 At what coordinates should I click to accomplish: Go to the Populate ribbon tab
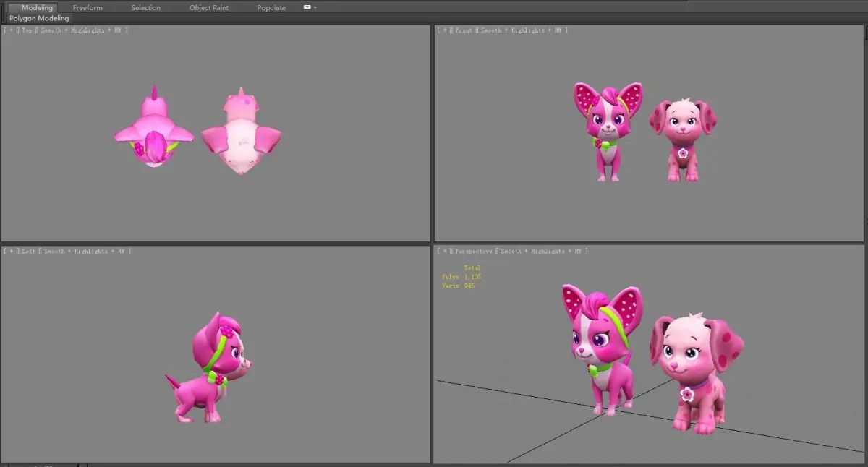click(271, 7)
